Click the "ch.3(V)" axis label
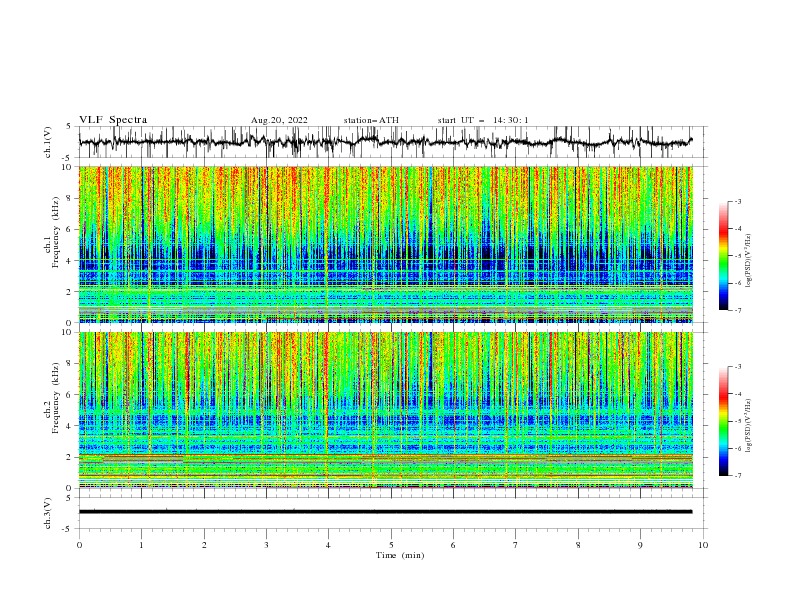The width and height of the screenshot is (792, 612). click(48, 513)
